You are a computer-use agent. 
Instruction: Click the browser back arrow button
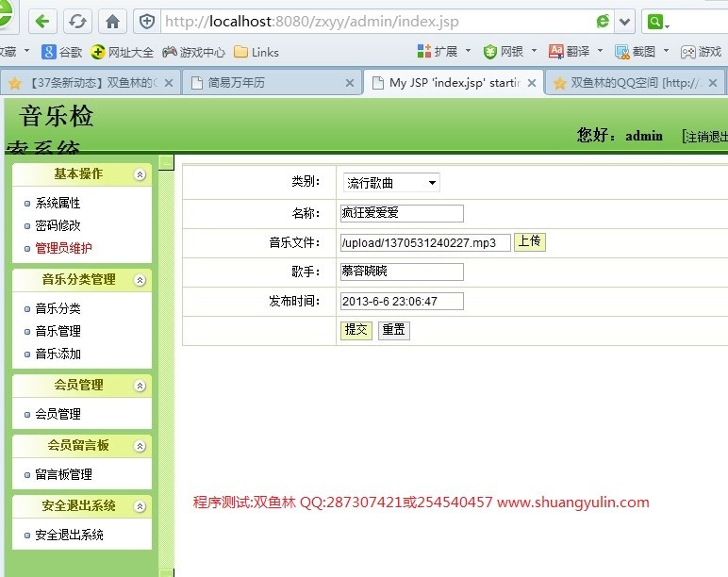[x=42, y=22]
